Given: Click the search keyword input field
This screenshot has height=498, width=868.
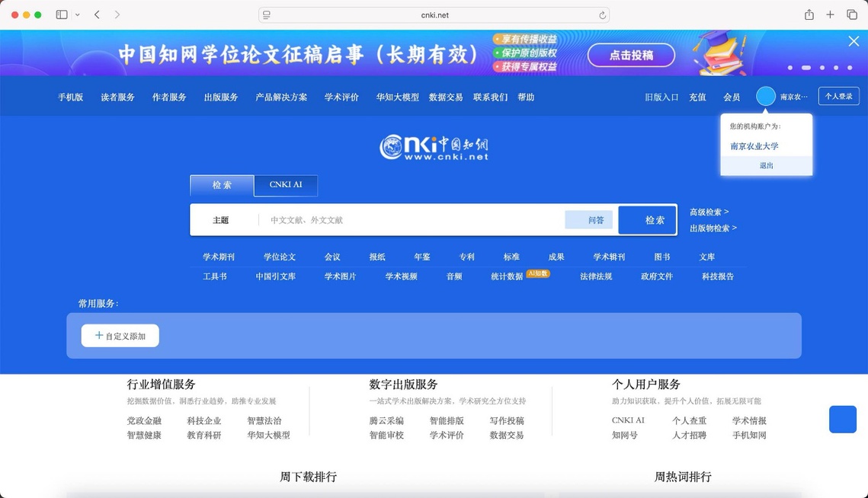Looking at the screenshot, I should point(412,220).
